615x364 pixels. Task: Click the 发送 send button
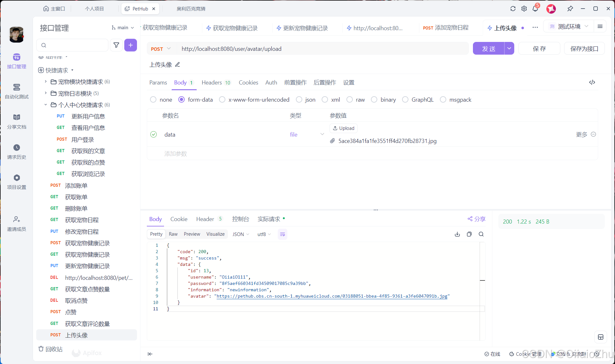[489, 49]
